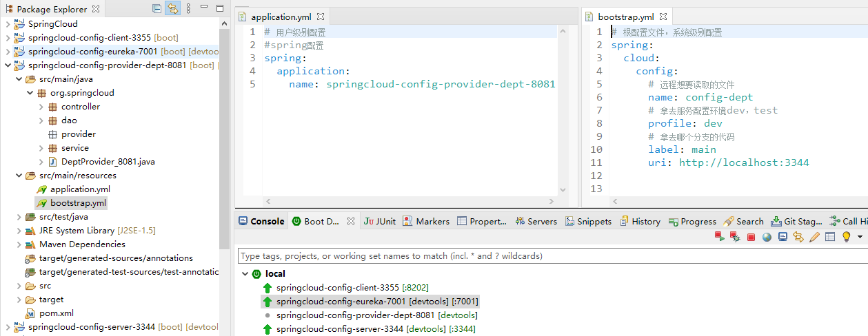Collapse the local node in Boot Dashboard
This screenshot has height=336, width=868.
click(244, 273)
